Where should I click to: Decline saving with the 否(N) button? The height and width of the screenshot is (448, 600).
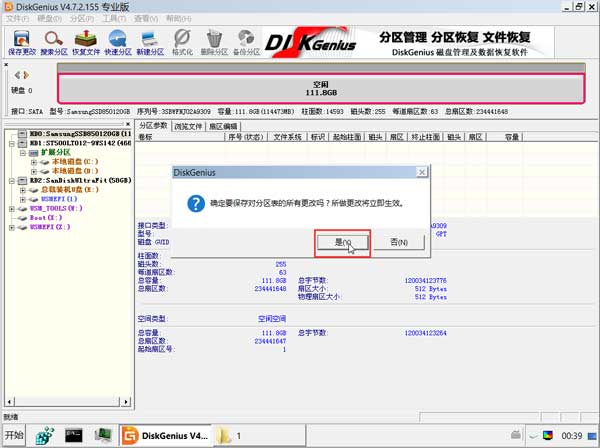click(399, 242)
